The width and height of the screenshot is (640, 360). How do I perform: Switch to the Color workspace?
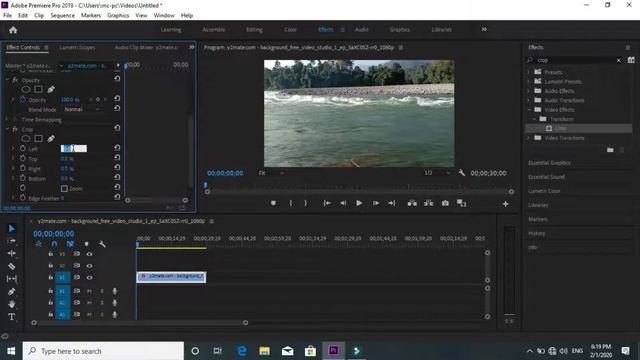pos(290,29)
